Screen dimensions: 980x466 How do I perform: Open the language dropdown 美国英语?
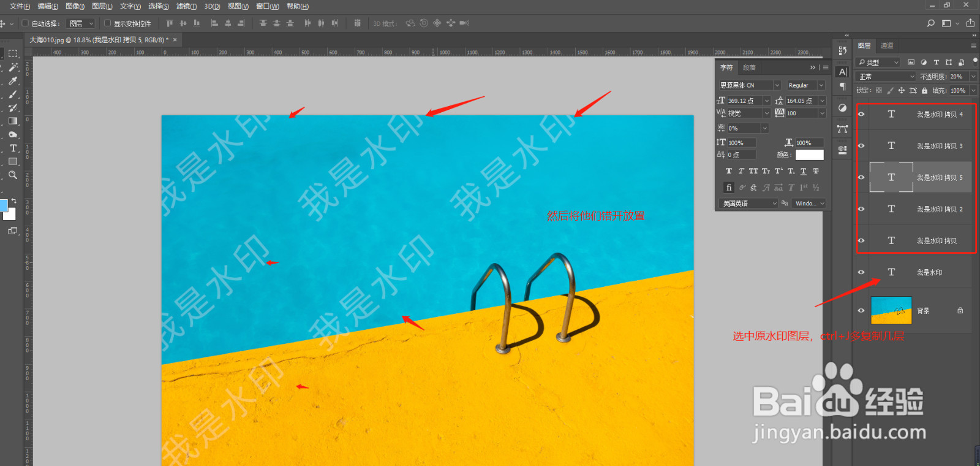click(749, 204)
